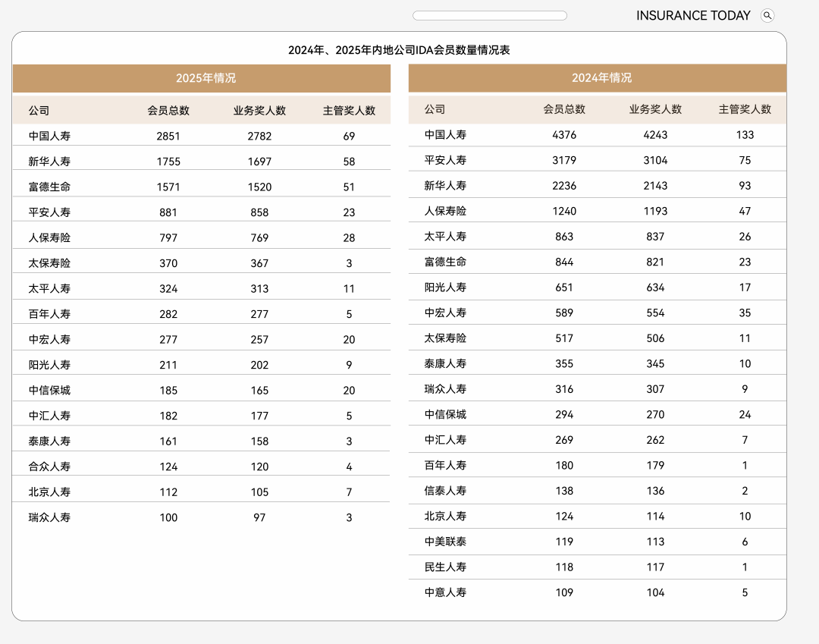The image size is (819, 644).
Task: Click value 109 in the 2024 table
Action: click(x=564, y=593)
